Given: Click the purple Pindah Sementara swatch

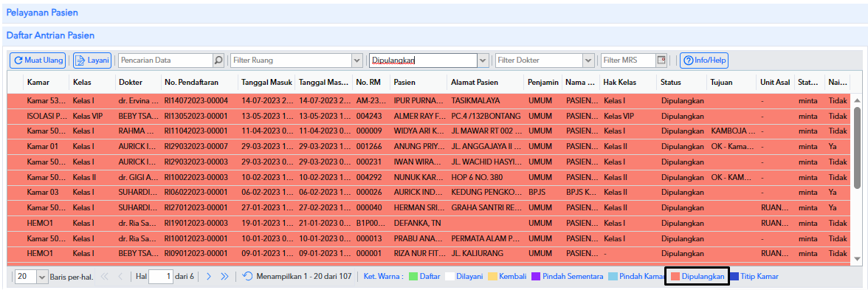Looking at the screenshot, I should coord(535,276).
